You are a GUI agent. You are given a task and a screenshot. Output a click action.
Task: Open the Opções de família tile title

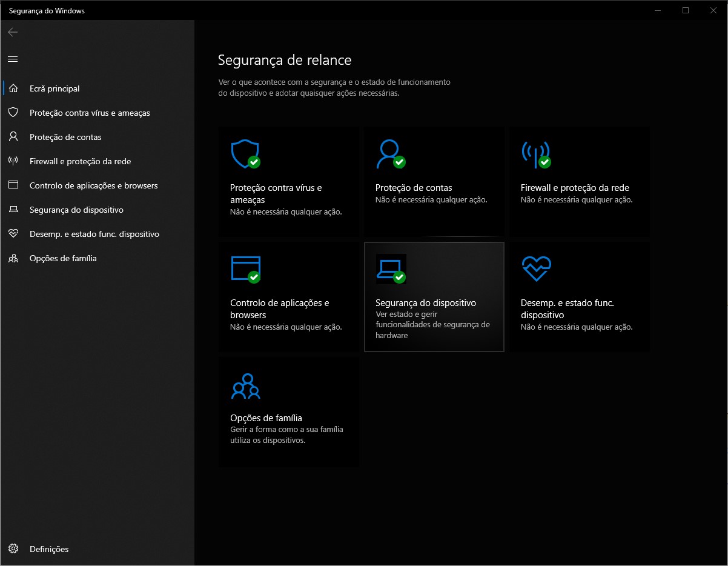tap(266, 418)
